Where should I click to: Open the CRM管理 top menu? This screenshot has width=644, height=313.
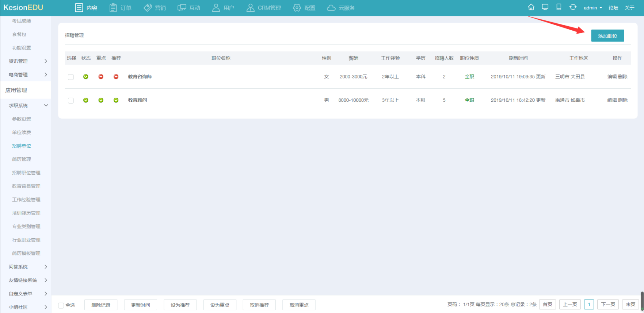[264, 8]
